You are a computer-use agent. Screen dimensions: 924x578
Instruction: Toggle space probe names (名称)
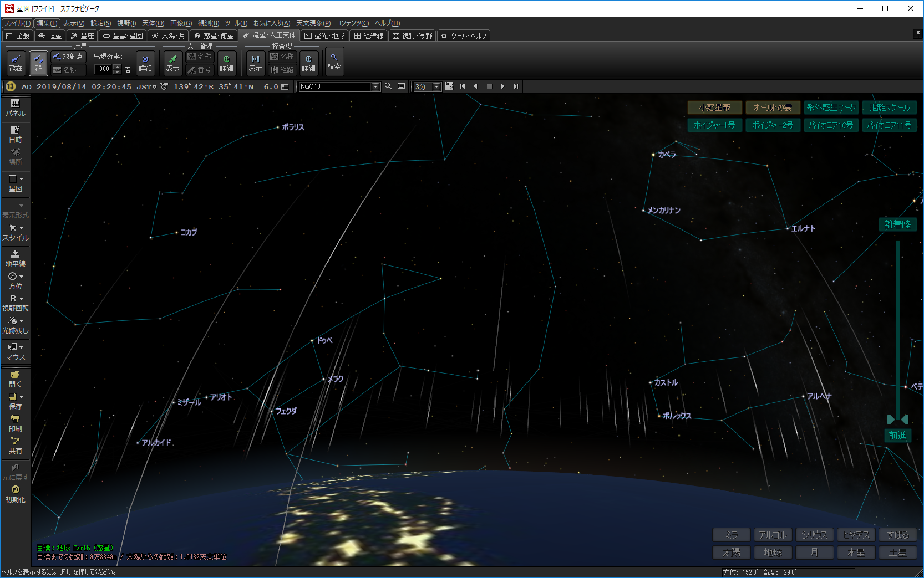pyautogui.click(x=282, y=57)
